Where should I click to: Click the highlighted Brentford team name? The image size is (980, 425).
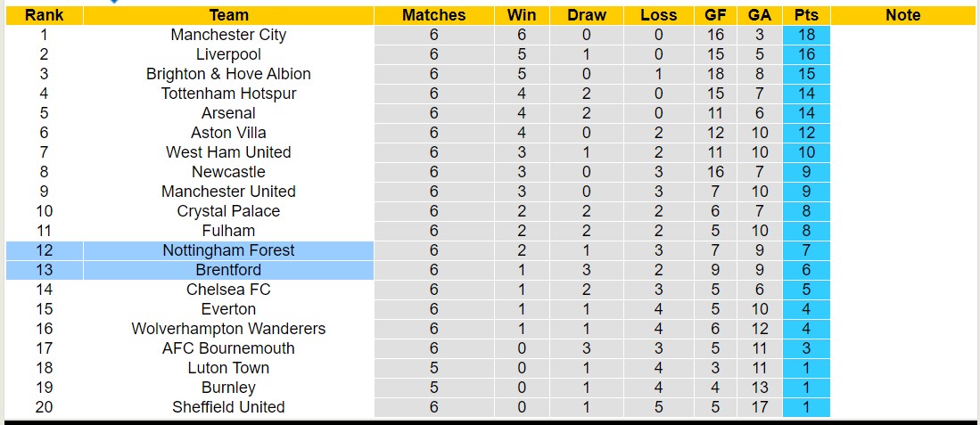(x=228, y=270)
